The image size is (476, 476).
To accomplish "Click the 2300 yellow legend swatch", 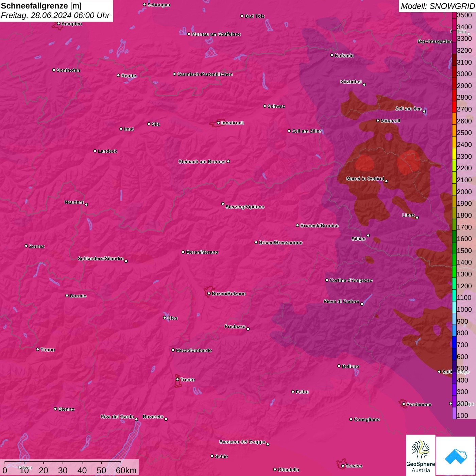I will 454,154.
